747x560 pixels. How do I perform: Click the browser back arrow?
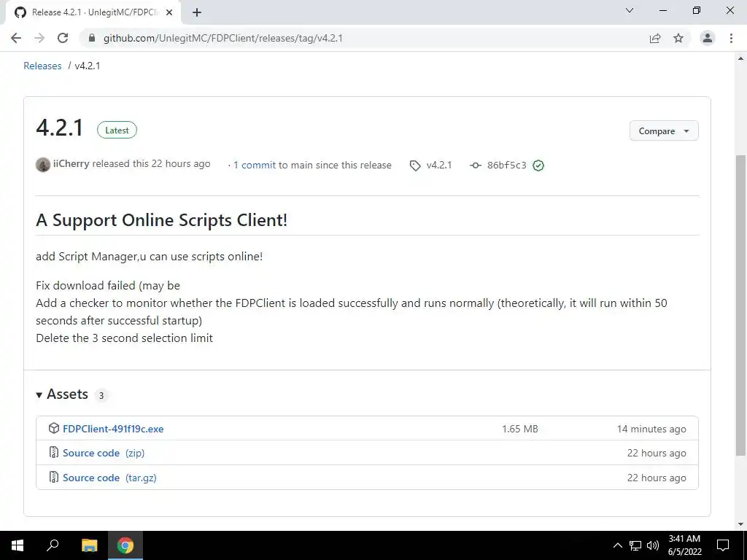click(x=16, y=38)
